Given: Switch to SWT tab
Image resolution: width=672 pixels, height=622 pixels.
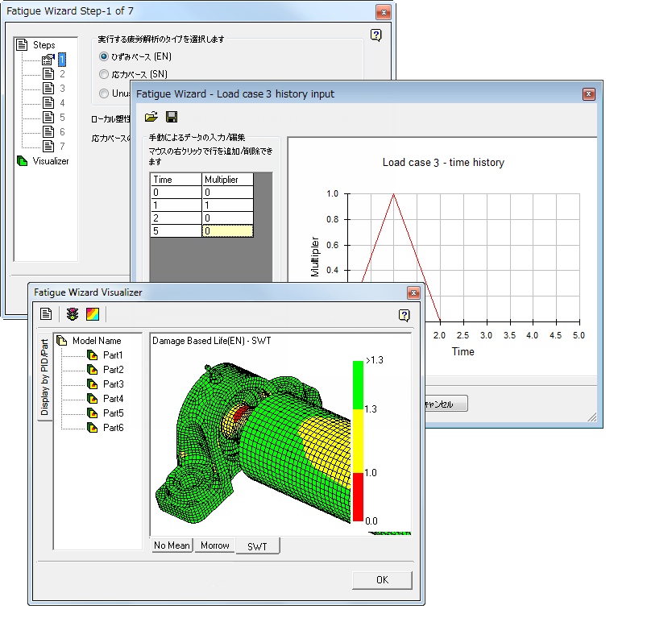Looking at the screenshot, I should [257, 546].
